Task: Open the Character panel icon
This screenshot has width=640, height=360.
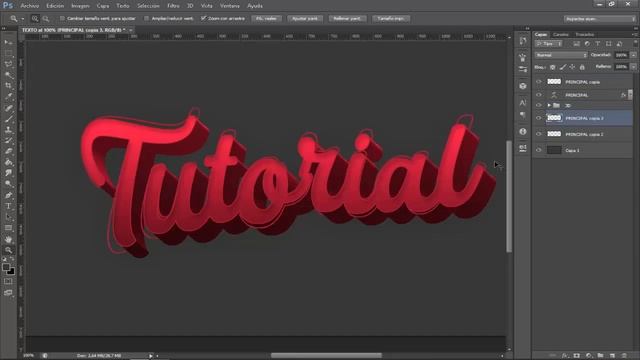Action: (523, 102)
